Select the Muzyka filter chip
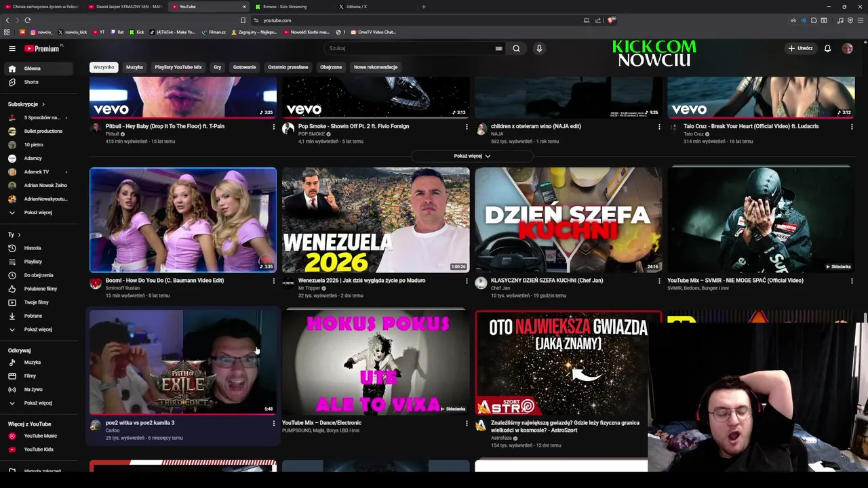This screenshot has height=488, width=868. click(x=134, y=67)
